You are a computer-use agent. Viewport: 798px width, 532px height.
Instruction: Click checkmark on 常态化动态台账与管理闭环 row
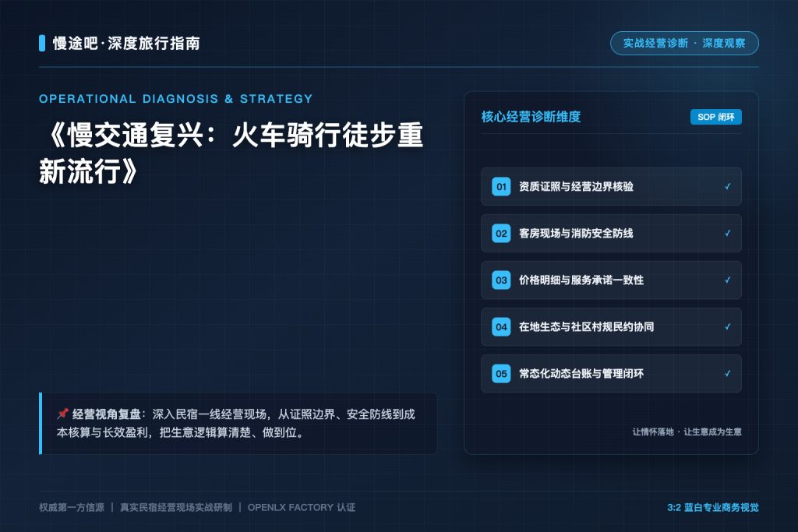coord(728,374)
